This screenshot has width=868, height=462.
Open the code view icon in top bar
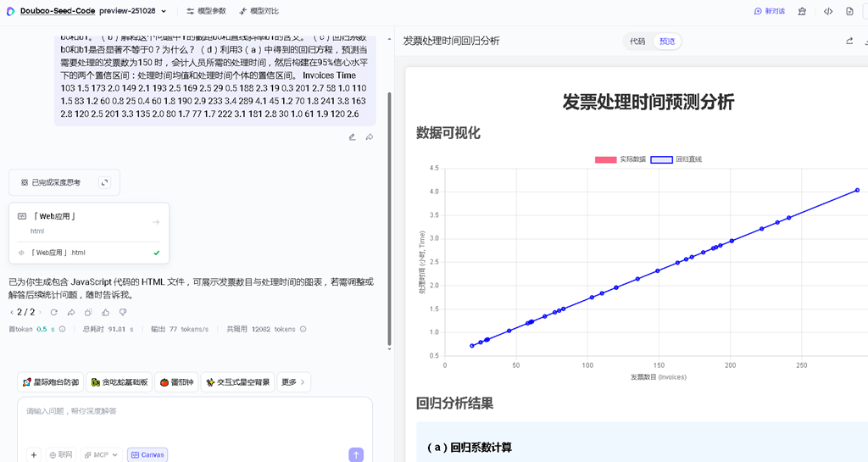point(828,11)
